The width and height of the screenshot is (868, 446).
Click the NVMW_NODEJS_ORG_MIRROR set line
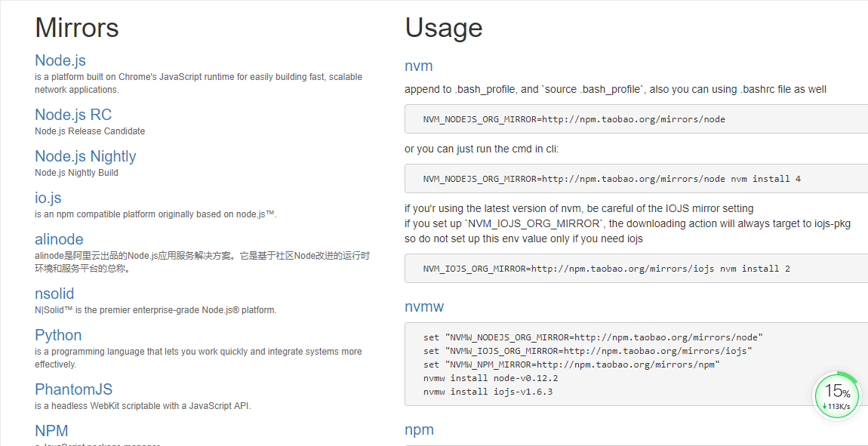pyautogui.click(x=593, y=337)
